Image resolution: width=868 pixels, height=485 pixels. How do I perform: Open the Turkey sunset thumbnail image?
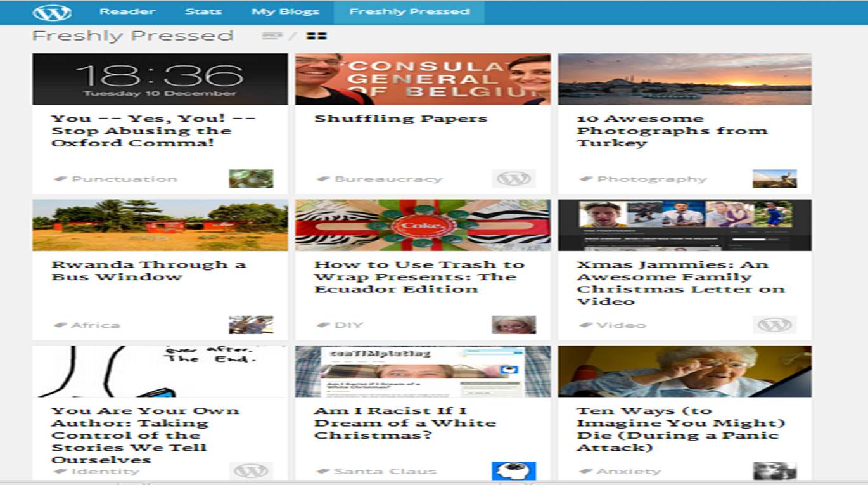click(x=684, y=79)
